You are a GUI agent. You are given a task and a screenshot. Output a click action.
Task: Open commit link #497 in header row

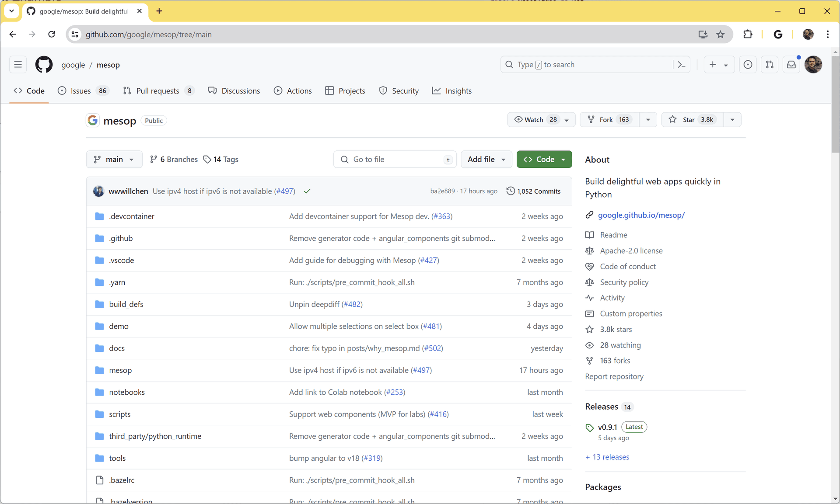point(284,191)
